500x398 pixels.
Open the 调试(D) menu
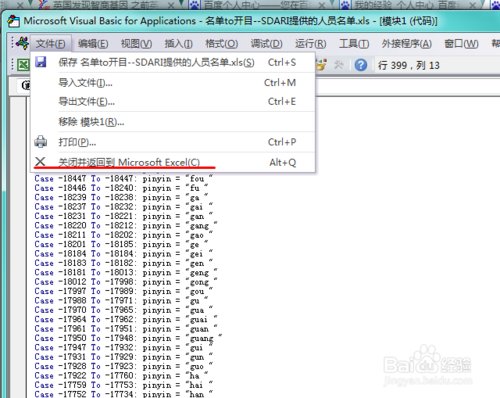[x=266, y=44]
